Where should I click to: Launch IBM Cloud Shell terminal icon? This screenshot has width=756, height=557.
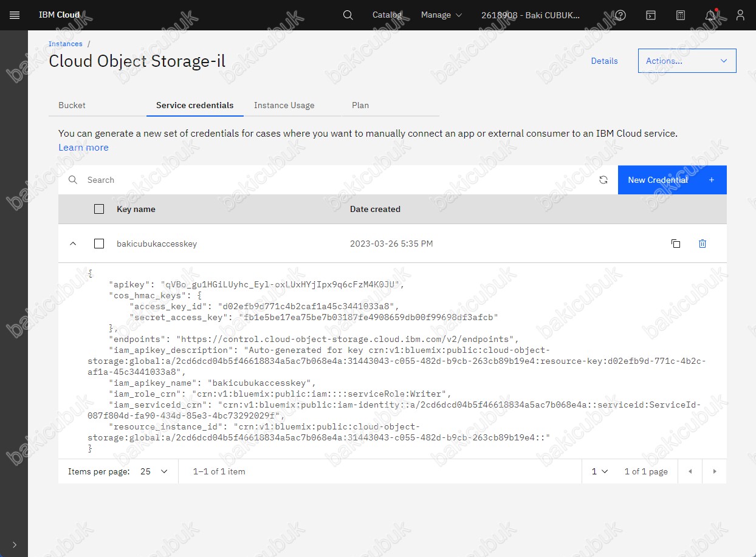pyautogui.click(x=650, y=15)
